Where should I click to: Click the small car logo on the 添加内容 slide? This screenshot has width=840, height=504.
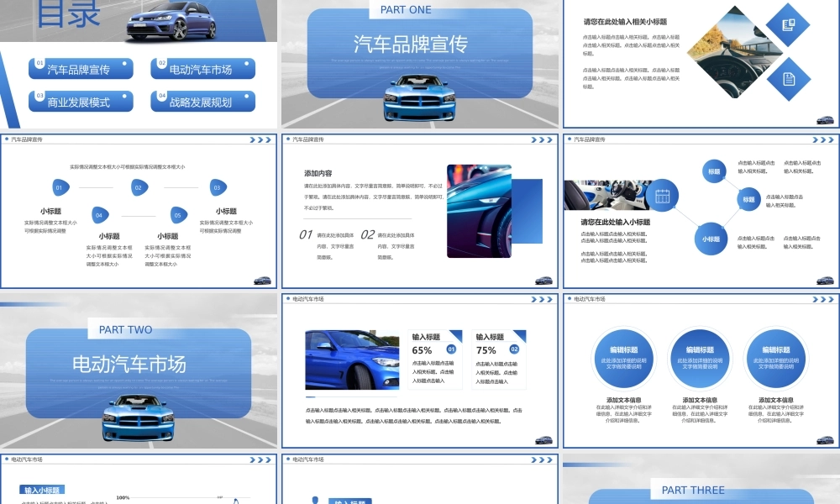[x=543, y=280]
